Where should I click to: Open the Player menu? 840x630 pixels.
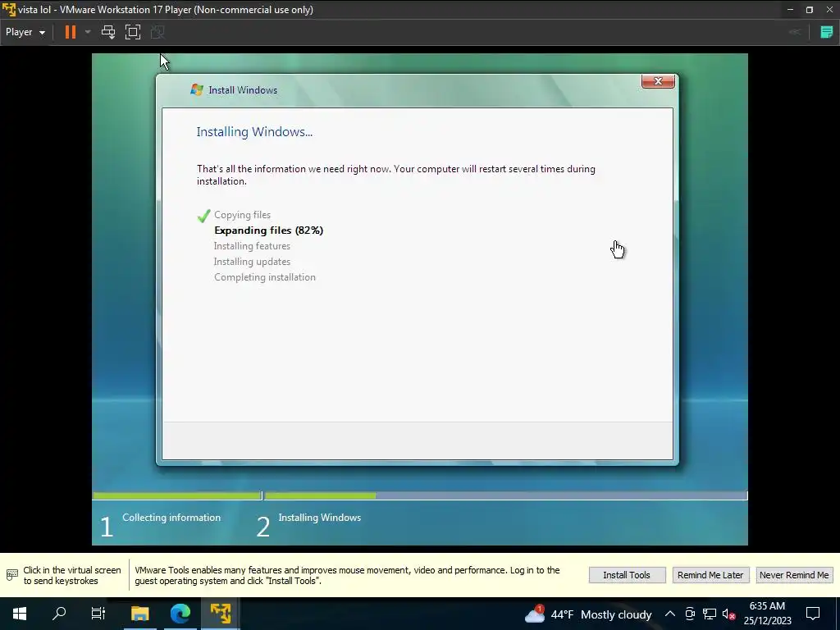[x=25, y=32]
